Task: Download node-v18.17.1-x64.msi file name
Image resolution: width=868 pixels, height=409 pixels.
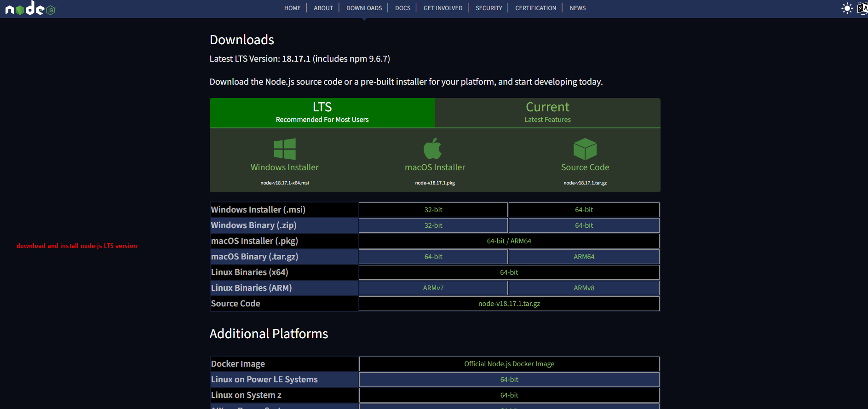Action: click(x=285, y=183)
